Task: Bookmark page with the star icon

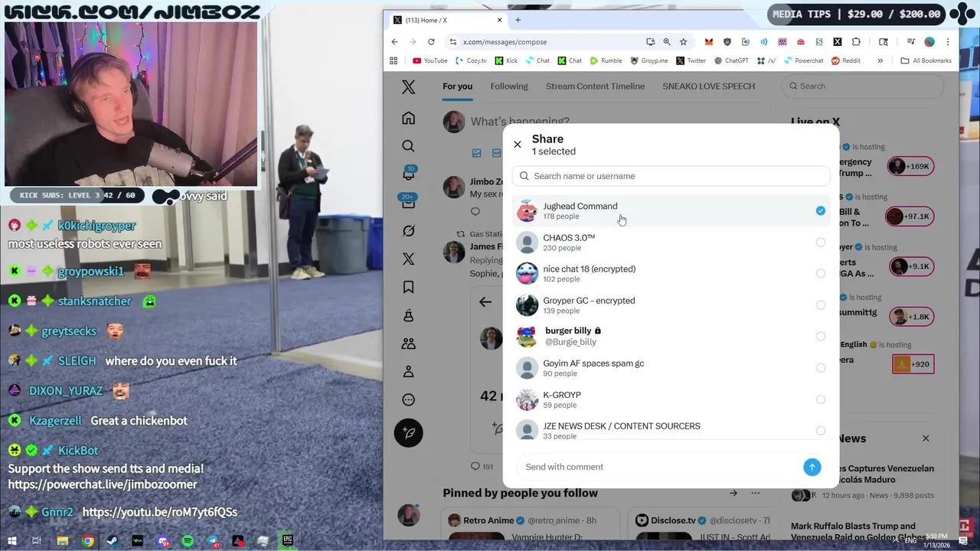Action: pyautogui.click(x=683, y=42)
